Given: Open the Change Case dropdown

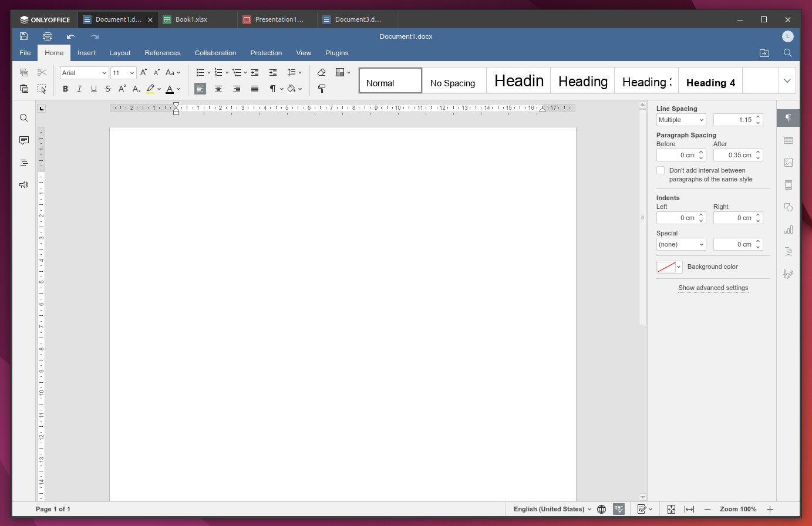Looking at the screenshot, I should point(173,73).
